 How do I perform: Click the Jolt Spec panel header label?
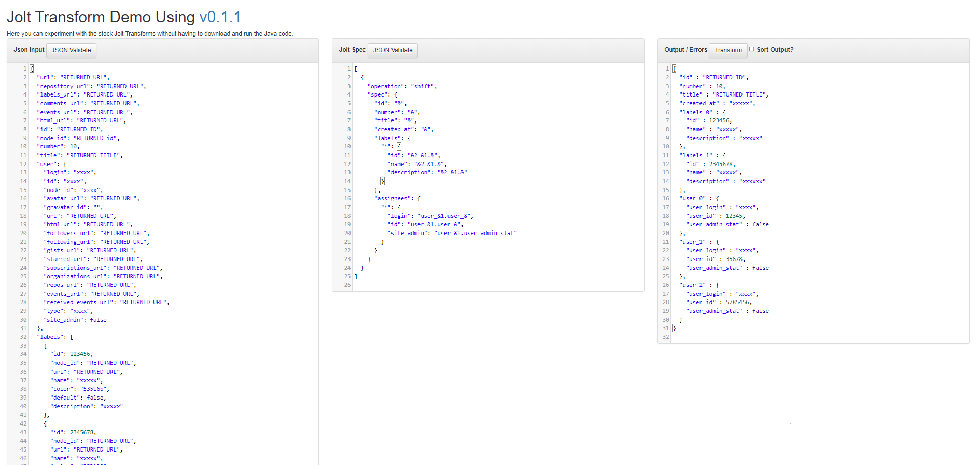[352, 50]
